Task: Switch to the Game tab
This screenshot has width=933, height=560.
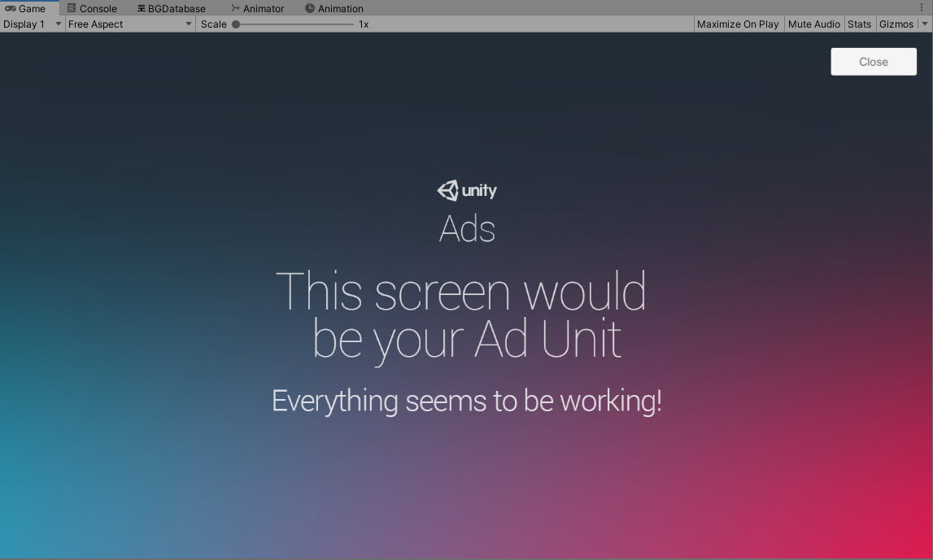Action: pyautogui.click(x=30, y=8)
